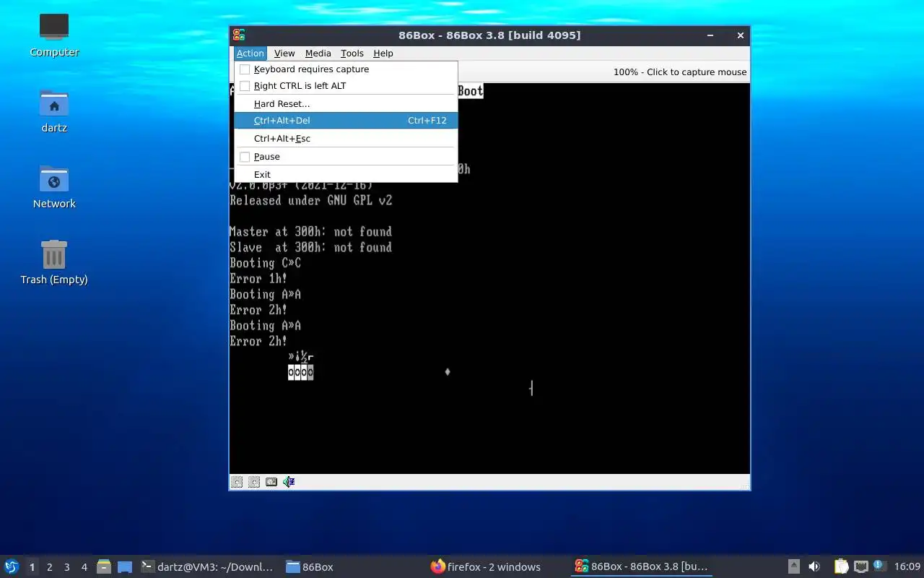The height and width of the screenshot is (578, 924).
Task: Open the system start menu icon
Action: point(11,566)
